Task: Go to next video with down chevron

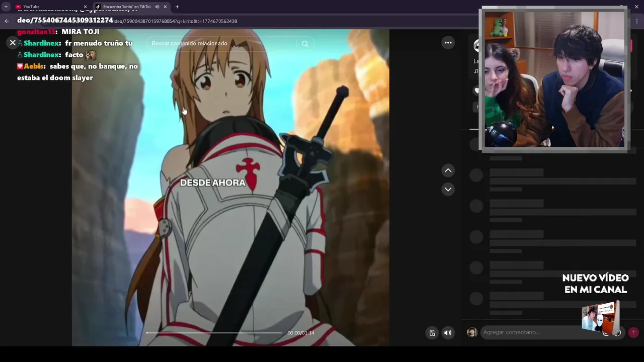Action: pyautogui.click(x=448, y=189)
